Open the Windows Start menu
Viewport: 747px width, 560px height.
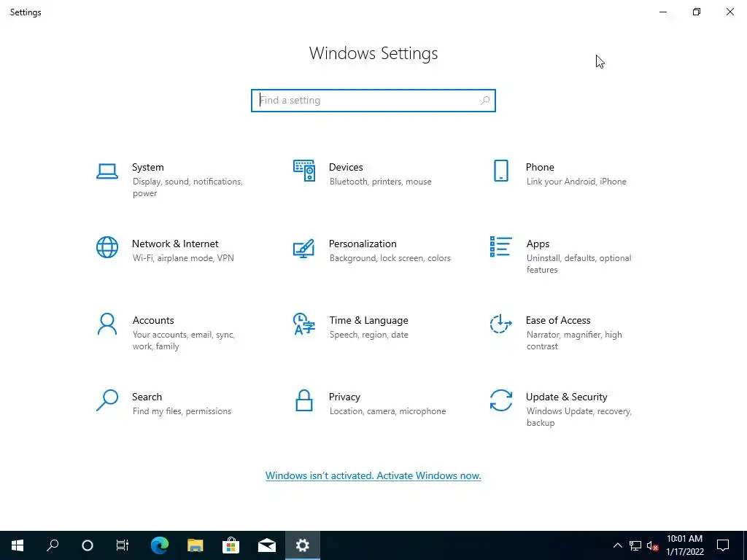tap(18, 545)
